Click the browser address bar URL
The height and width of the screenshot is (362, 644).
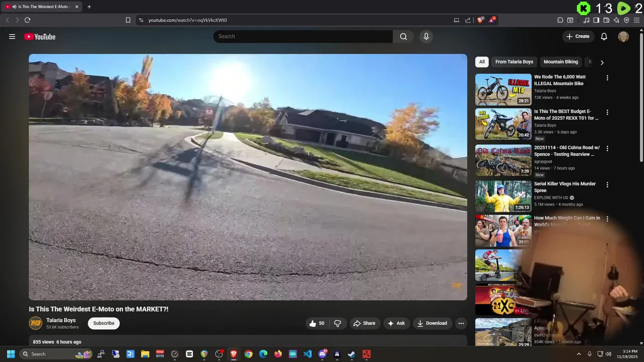pos(188,20)
